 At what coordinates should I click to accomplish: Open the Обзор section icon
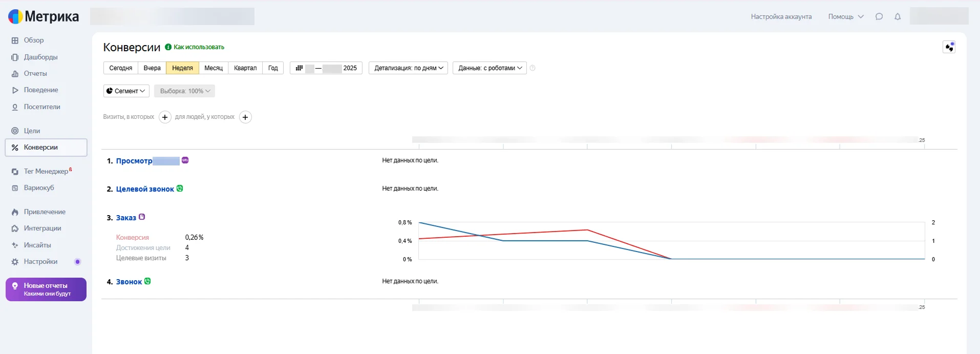[15, 40]
